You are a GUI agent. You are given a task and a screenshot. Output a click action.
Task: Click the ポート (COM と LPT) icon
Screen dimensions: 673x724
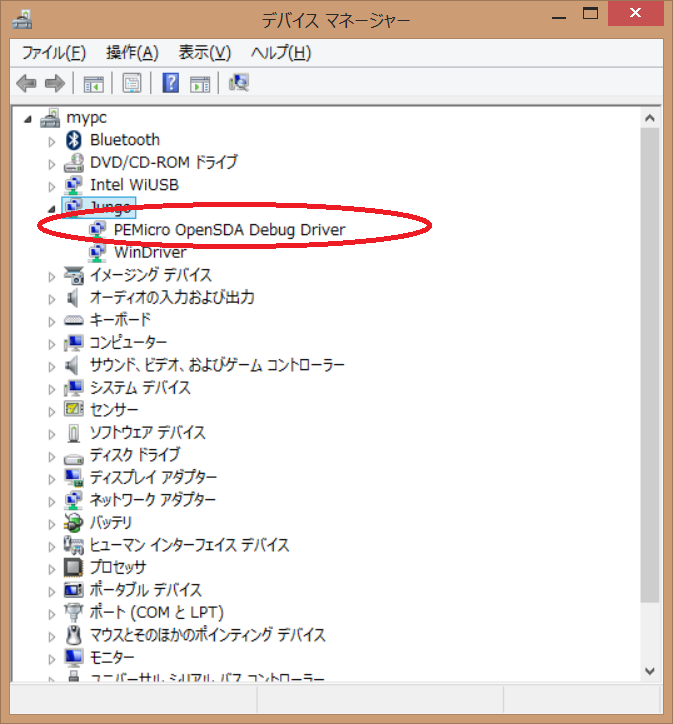(74, 613)
